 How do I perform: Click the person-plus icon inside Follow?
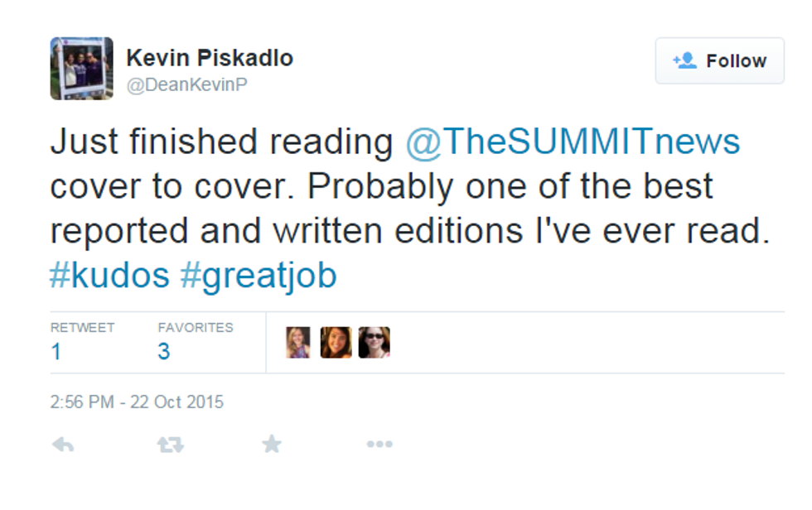click(684, 60)
